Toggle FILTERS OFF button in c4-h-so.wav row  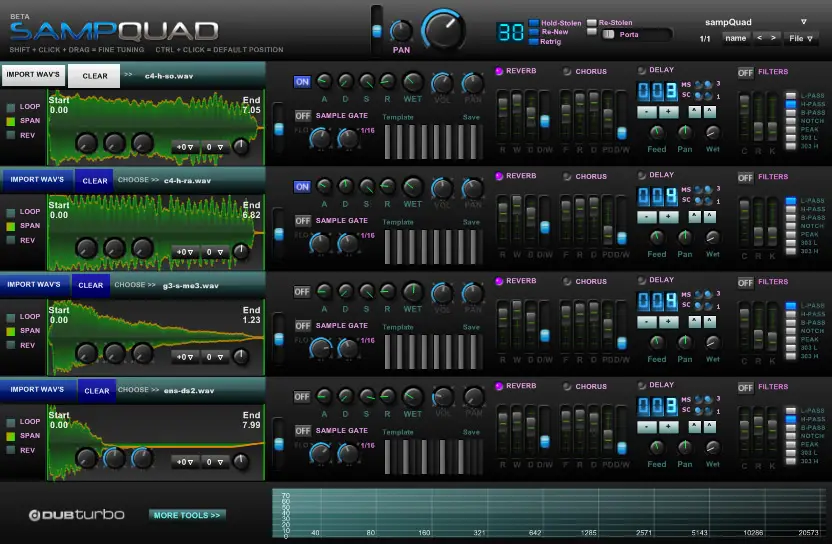pos(746,73)
